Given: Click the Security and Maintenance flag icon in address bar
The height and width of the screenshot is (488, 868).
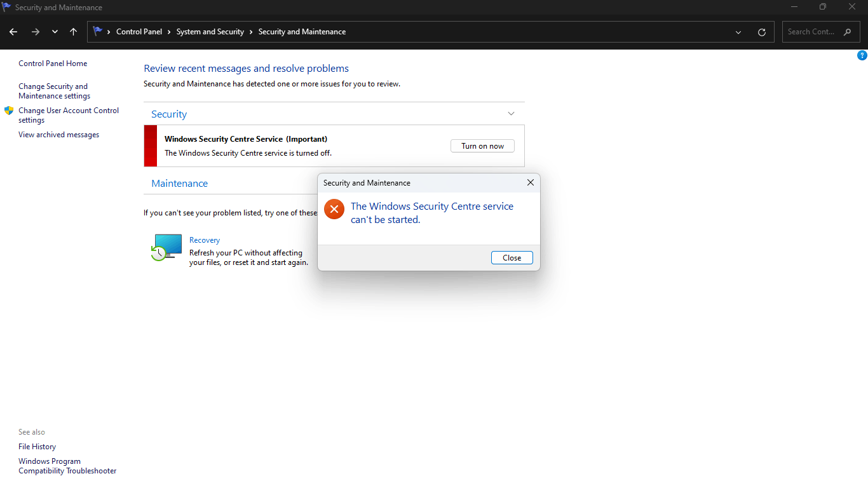Looking at the screenshot, I should tap(97, 31).
